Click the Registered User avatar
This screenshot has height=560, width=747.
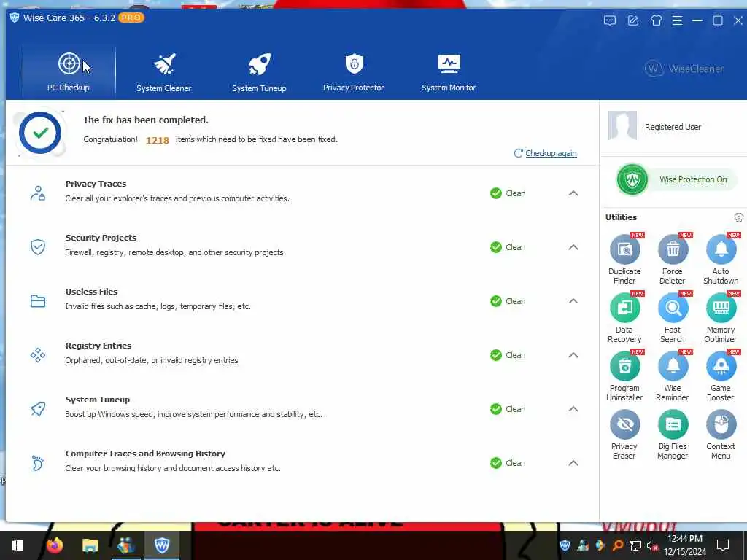(x=622, y=125)
